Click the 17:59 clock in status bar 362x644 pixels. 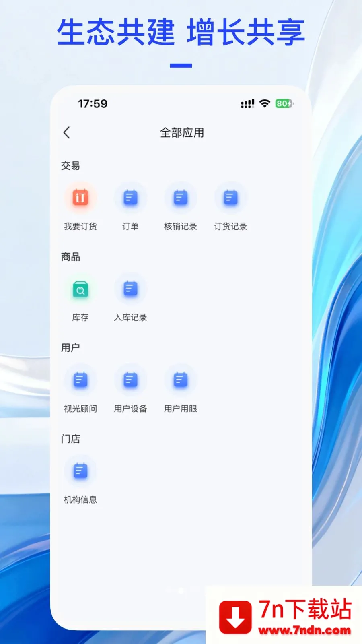coord(93,104)
